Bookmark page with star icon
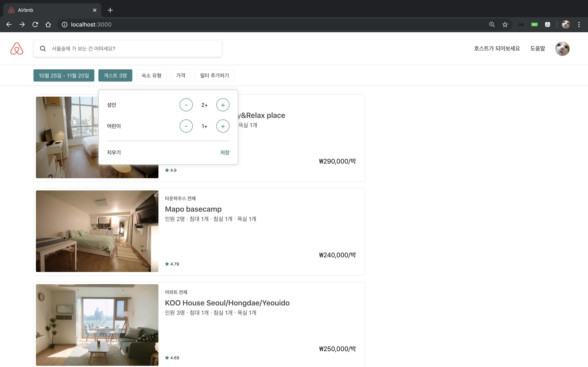 [505, 24]
